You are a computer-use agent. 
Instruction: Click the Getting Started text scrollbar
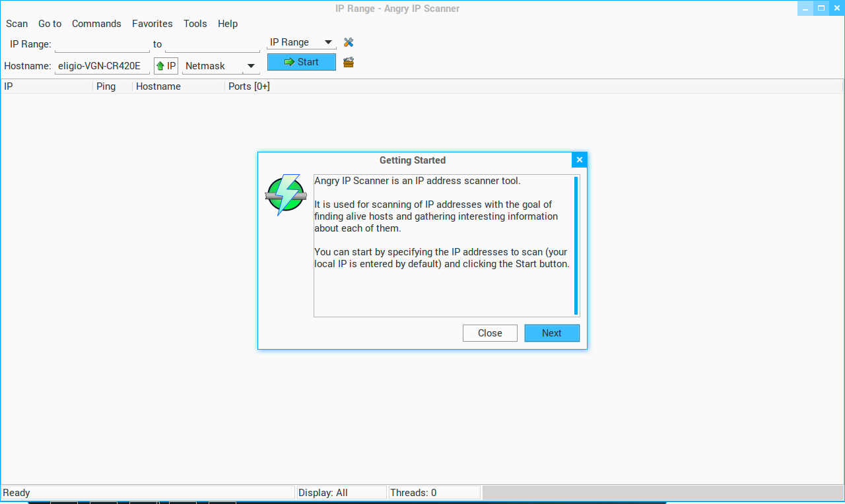pos(576,245)
